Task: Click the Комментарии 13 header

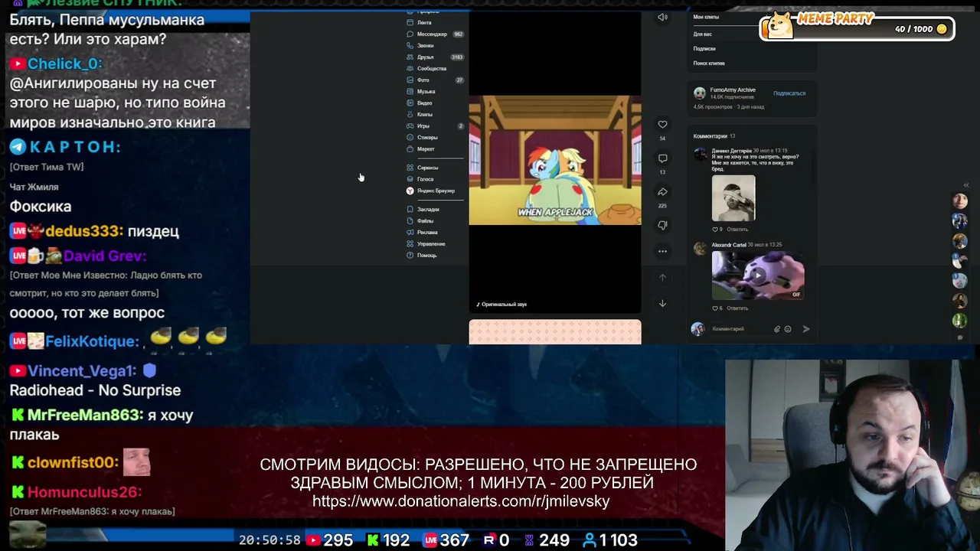Action: [x=714, y=136]
